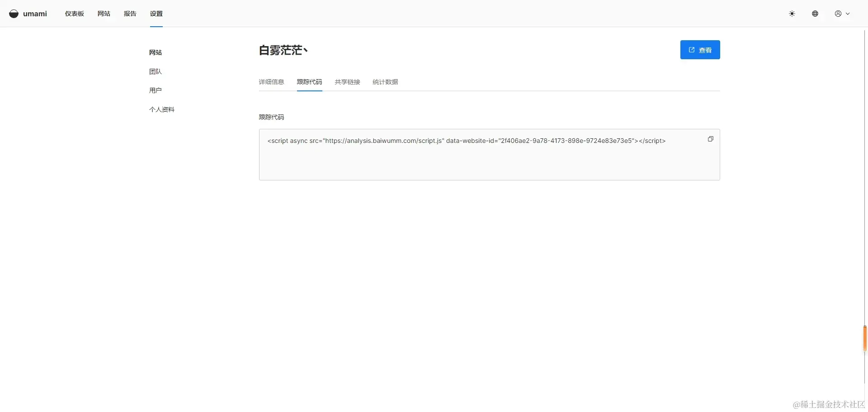Open the user profile dropdown
The image size is (868, 412).
pyautogui.click(x=842, y=14)
